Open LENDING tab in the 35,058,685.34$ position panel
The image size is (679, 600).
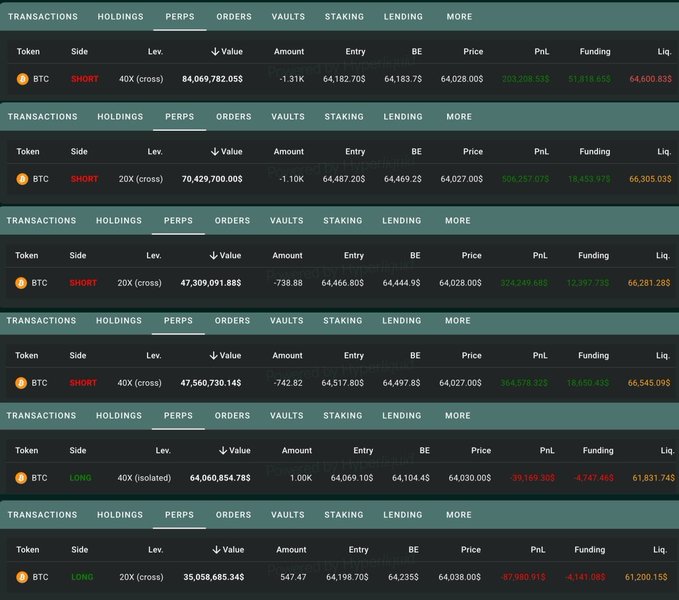[403, 515]
